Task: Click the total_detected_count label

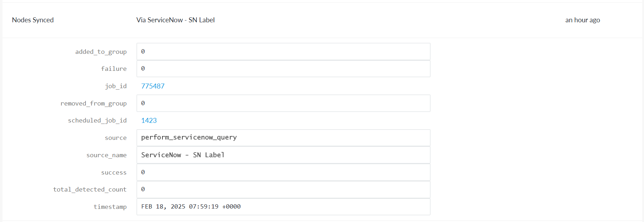Action: (x=90, y=189)
